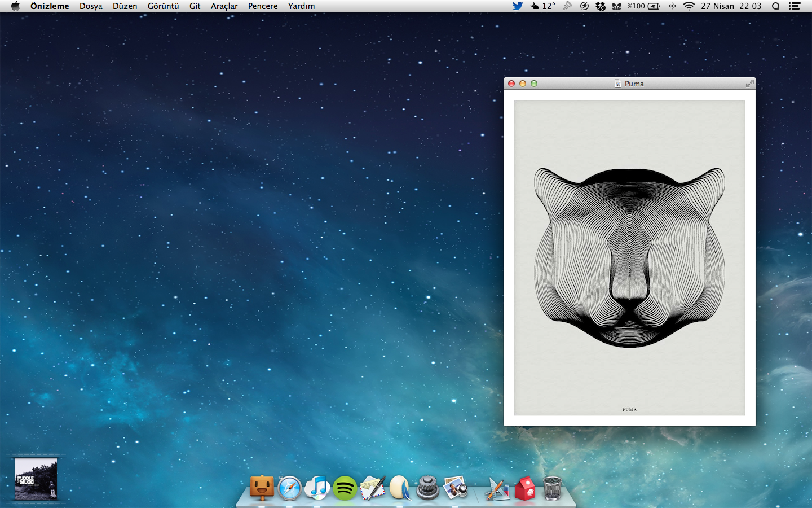Zoom the Puma window with green button
The image size is (812, 508).
tap(534, 84)
